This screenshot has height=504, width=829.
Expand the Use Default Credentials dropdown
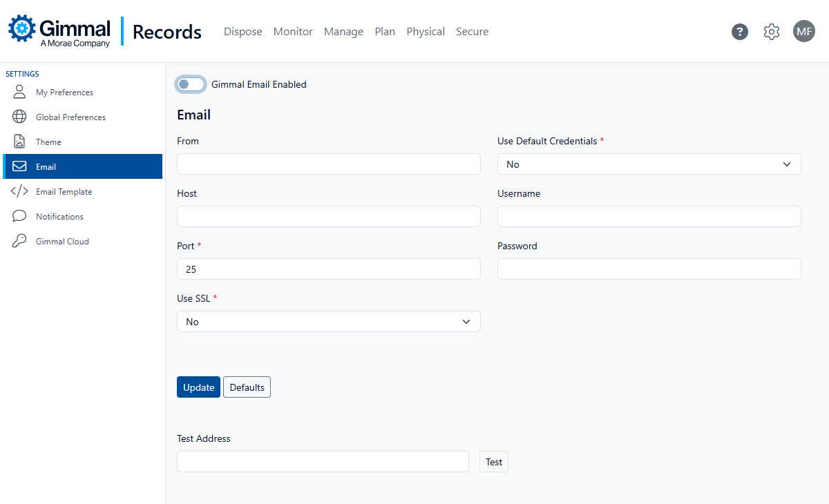(x=649, y=164)
